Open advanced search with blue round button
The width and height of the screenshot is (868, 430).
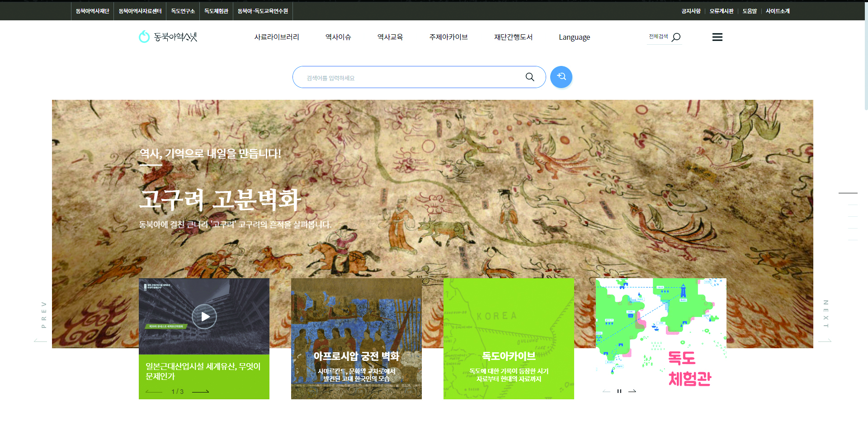[561, 77]
